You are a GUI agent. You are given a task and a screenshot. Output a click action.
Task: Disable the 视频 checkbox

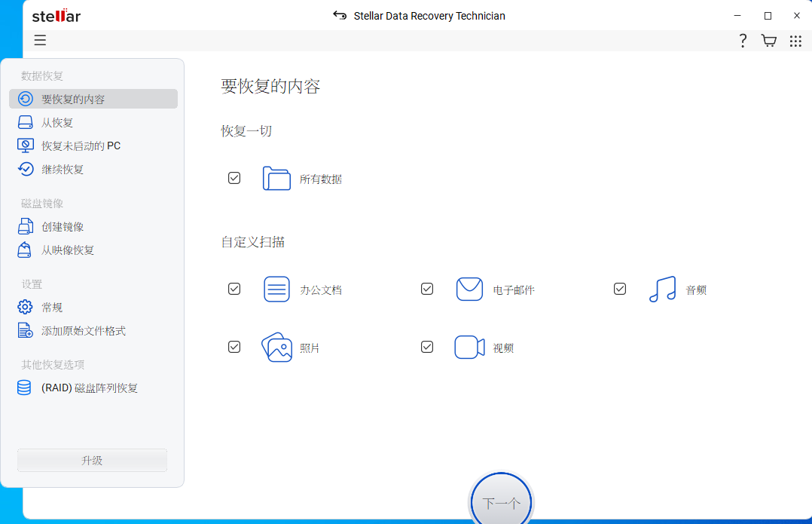(427, 347)
